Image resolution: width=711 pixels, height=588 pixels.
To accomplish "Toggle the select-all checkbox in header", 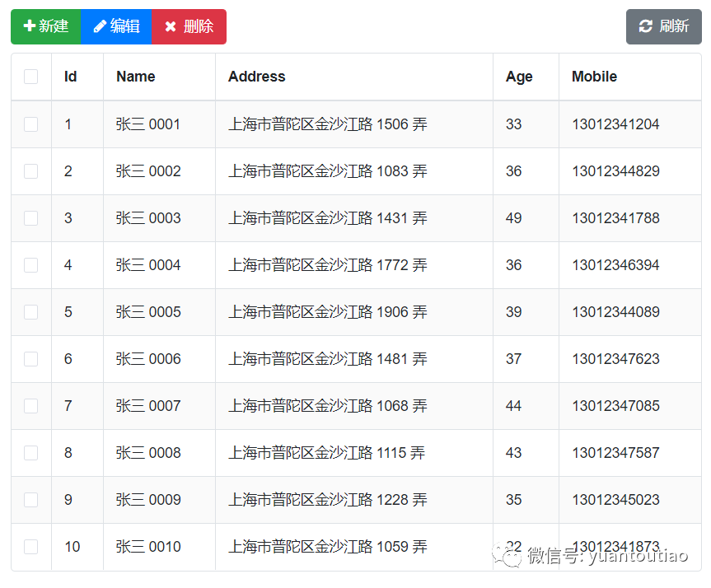I will (30, 77).
